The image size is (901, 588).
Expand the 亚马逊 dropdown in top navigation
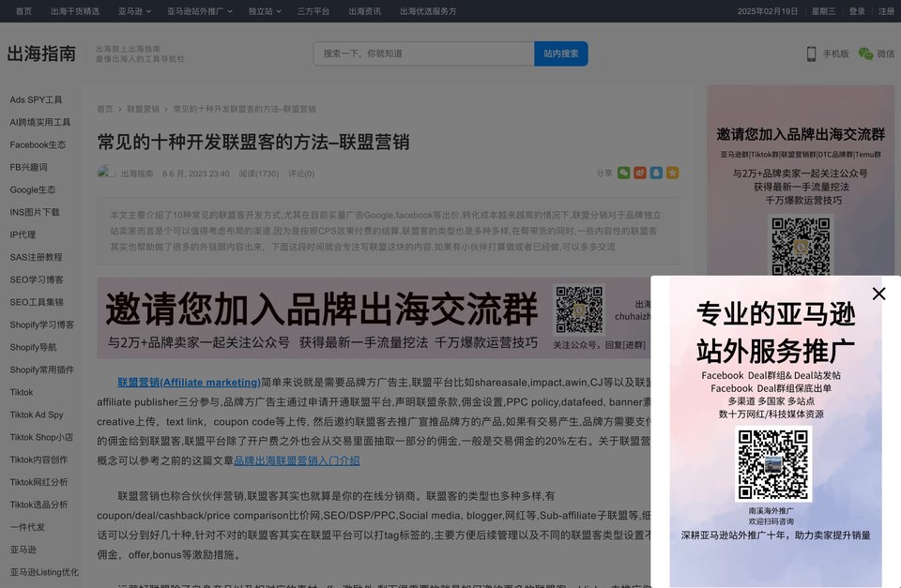click(134, 11)
